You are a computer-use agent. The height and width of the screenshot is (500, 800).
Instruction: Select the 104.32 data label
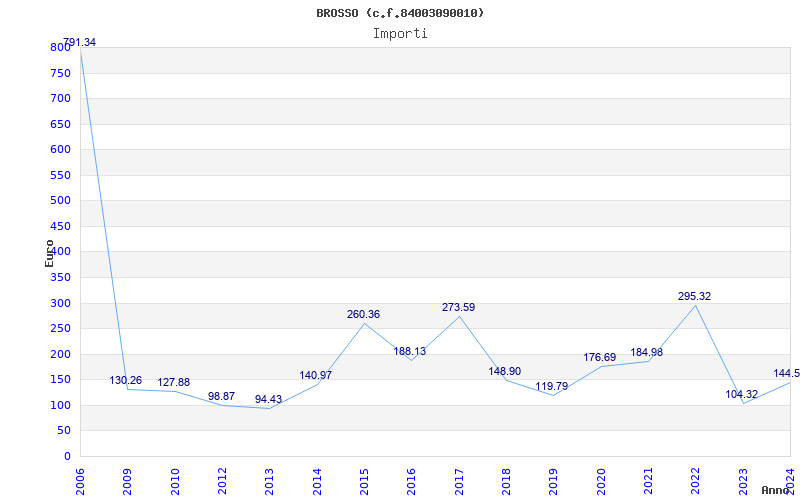click(742, 394)
